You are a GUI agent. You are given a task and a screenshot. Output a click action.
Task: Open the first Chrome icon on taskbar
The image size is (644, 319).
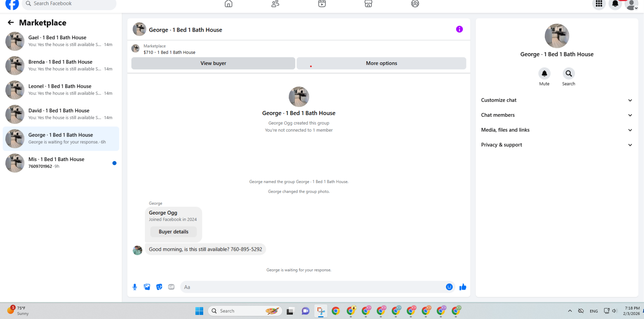coord(336,311)
